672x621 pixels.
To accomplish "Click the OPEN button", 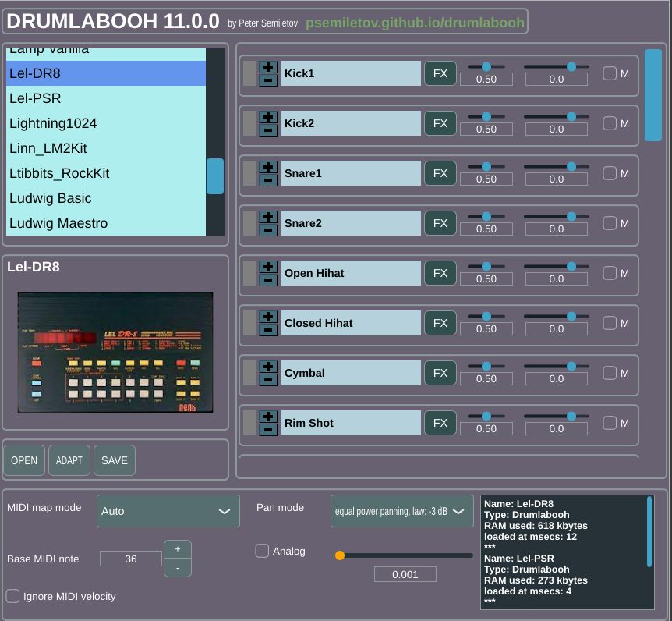I will 24,460.
